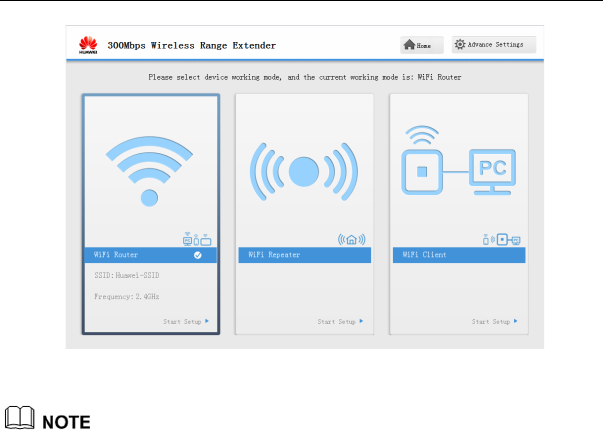Select WiFi Repeater mode bar
Viewport: 603px width, 430px height.
[305, 255]
